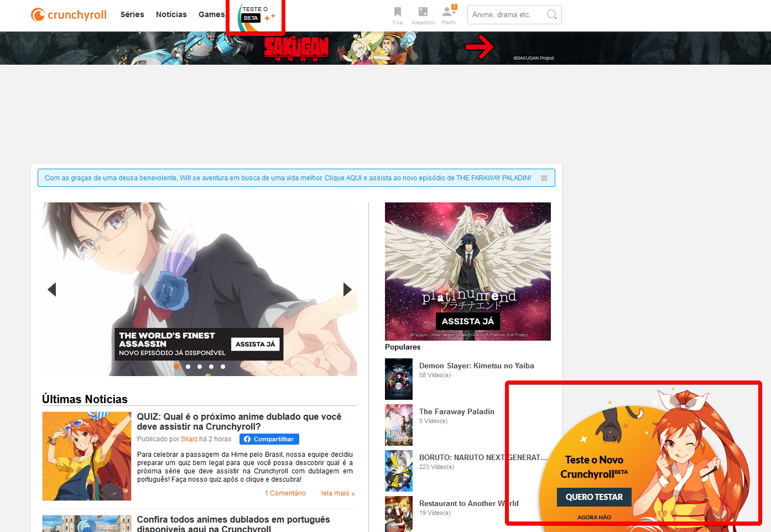Click the quiz news Hime thumbnail
This screenshot has width=771, height=532.
pyautogui.click(x=87, y=456)
